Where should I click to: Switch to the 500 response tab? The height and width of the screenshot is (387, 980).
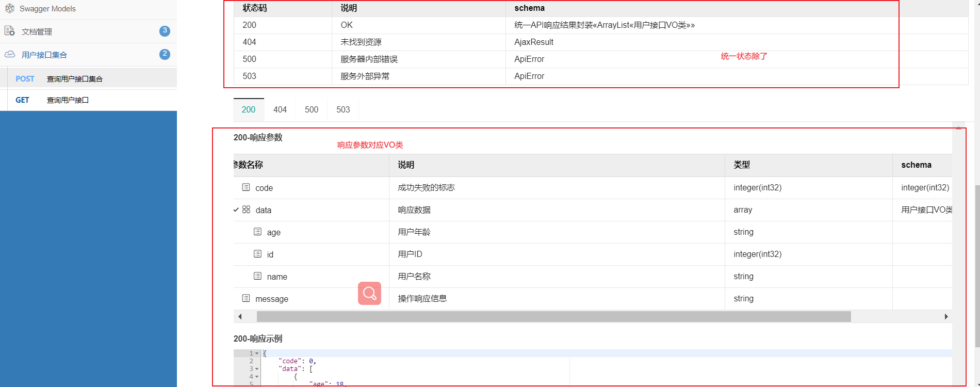click(312, 109)
